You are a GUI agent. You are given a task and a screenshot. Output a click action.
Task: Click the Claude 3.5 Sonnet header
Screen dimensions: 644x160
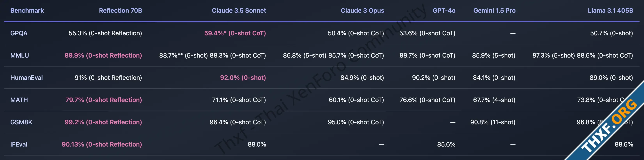[x=239, y=11]
